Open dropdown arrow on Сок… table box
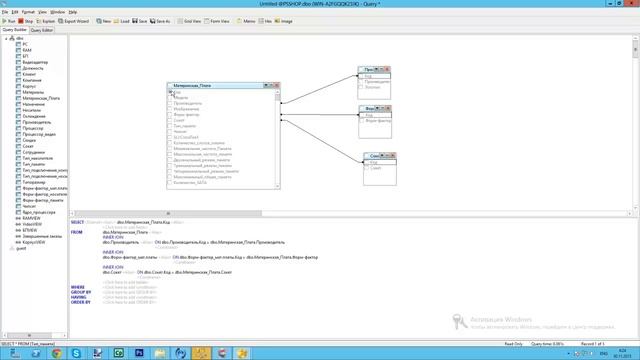 tap(382, 156)
